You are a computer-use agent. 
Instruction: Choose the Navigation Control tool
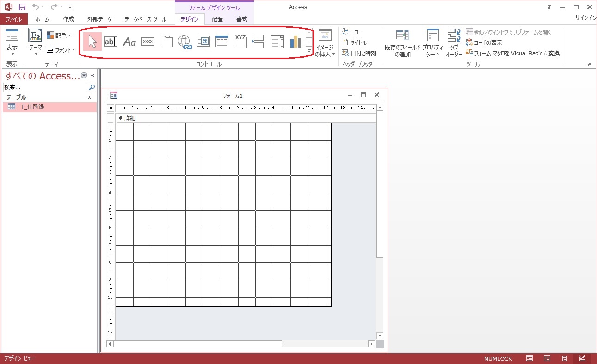222,42
